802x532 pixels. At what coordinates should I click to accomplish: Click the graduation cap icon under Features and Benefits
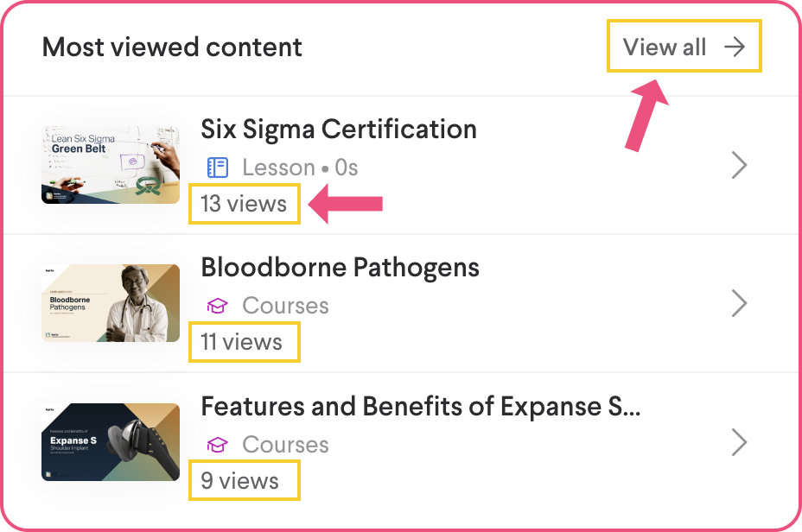click(x=217, y=445)
